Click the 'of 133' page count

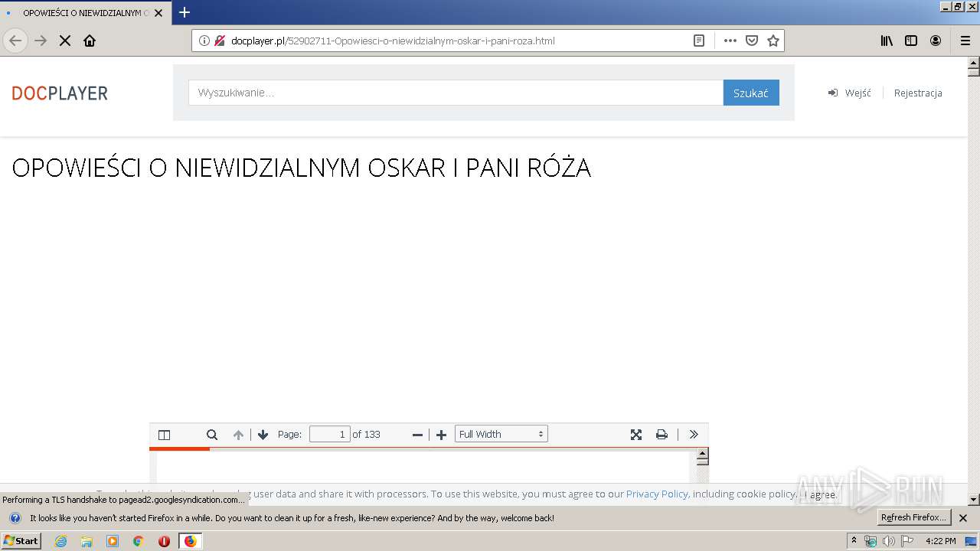tap(366, 435)
